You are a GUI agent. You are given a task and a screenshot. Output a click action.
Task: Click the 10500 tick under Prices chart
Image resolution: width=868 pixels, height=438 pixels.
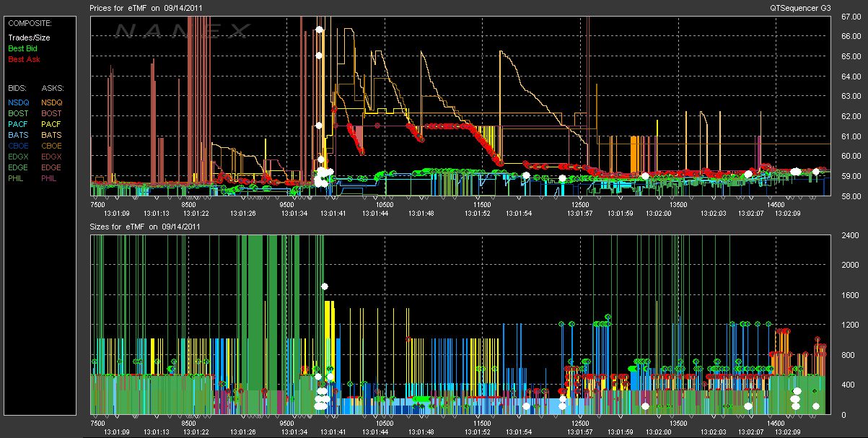pos(384,205)
